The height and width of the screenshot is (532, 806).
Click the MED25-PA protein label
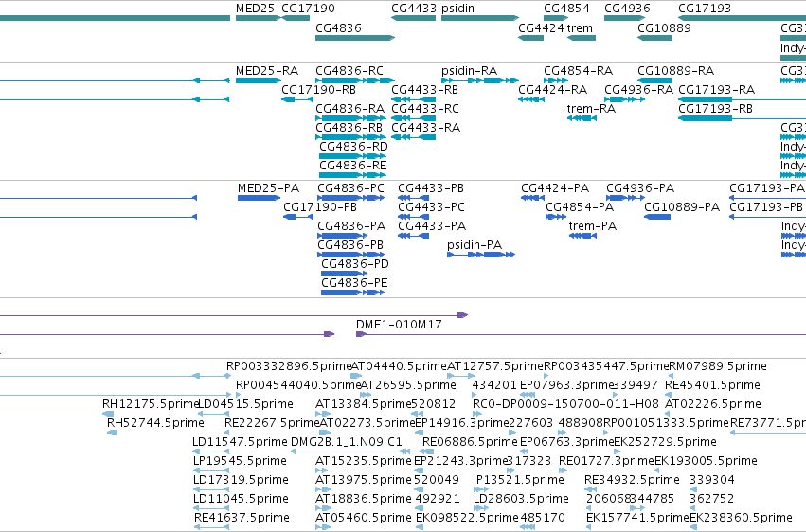pos(268,188)
